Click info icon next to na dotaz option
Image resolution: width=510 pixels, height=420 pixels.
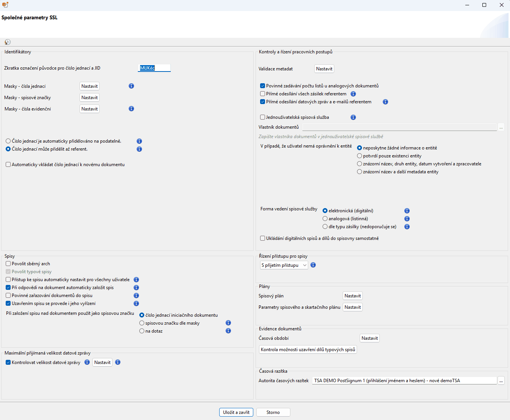click(x=228, y=331)
